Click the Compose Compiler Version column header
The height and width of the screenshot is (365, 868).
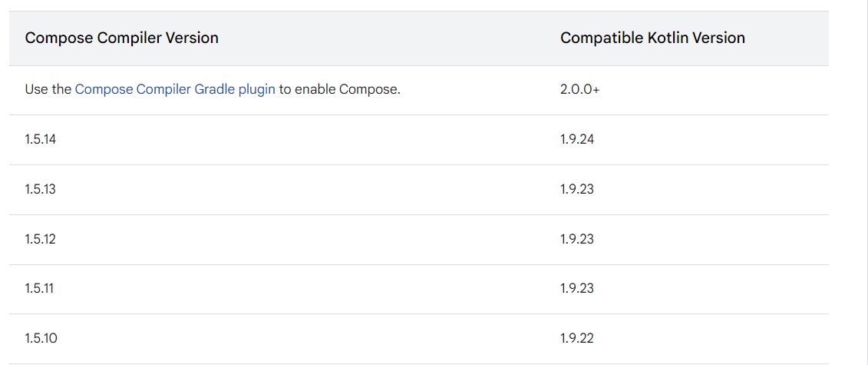tap(121, 38)
